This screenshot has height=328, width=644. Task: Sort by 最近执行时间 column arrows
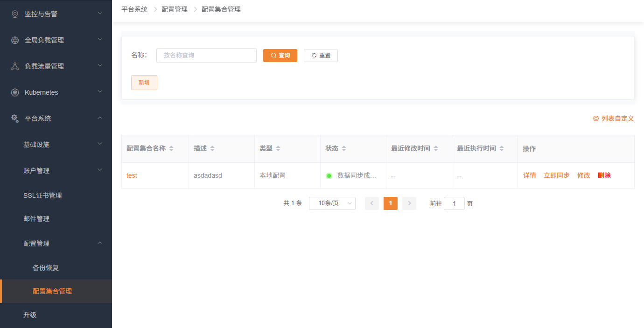[x=502, y=148]
